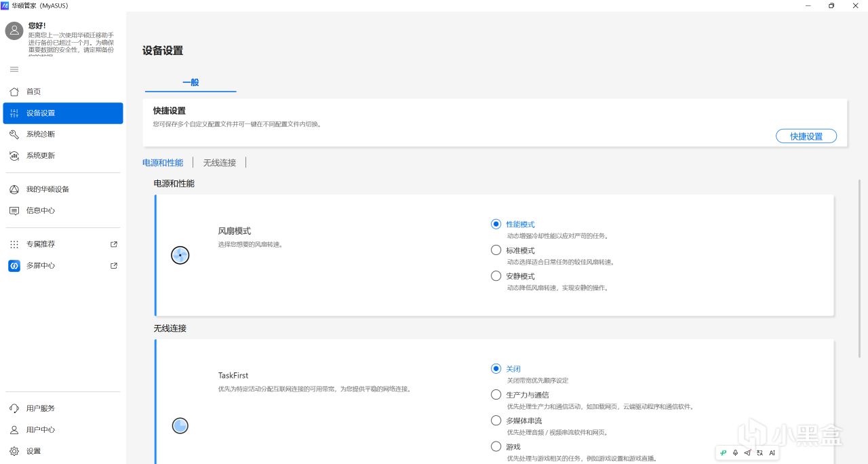The height and width of the screenshot is (464, 868).
Task: Open 用户服务 at the sidebar bottom
Action: click(x=63, y=408)
